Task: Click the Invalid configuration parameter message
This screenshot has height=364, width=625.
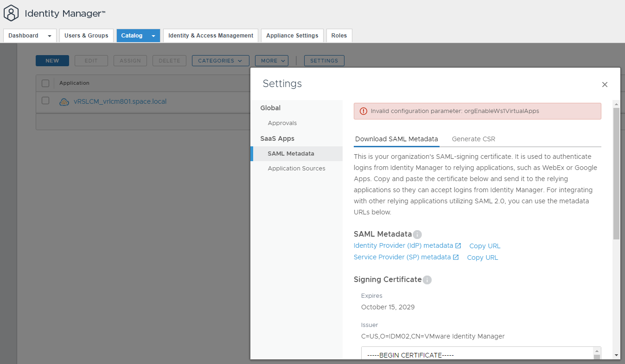Action: coord(455,111)
